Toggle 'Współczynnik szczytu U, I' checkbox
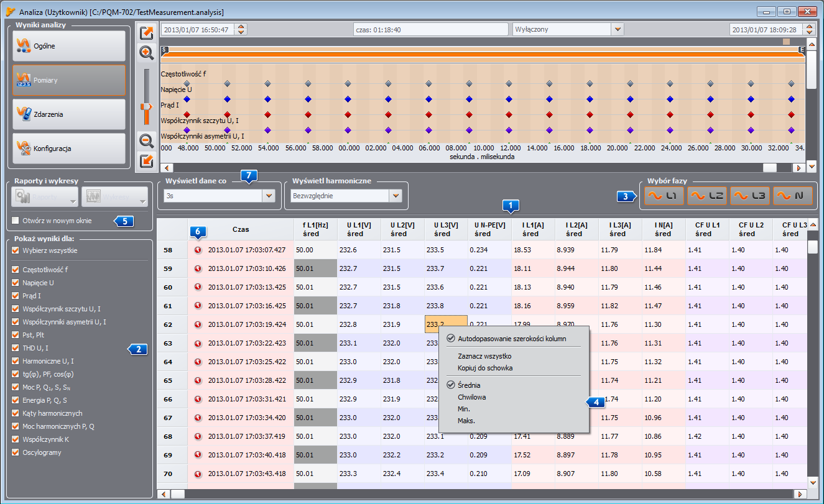 tap(16, 309)
